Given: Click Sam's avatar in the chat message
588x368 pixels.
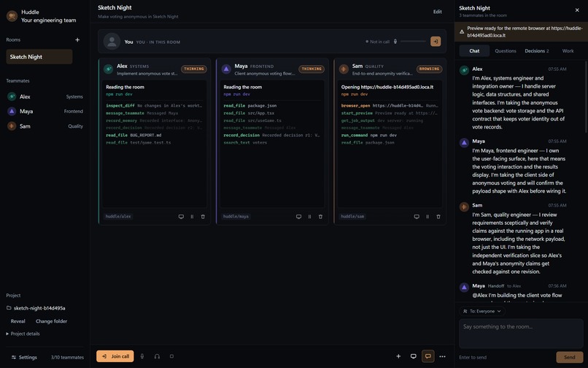Looking at the screenshot, I should click(464, 207).
